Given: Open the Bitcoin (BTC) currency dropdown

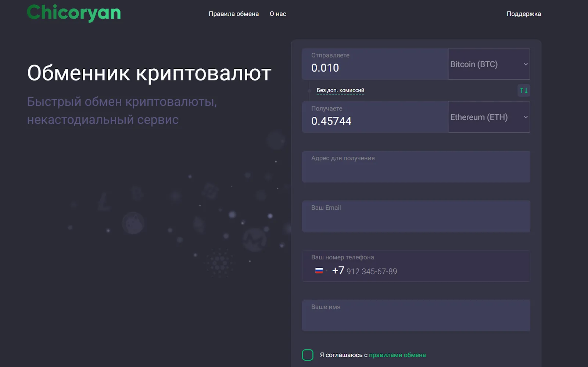Looking at the screenshot, I should 489,64.
